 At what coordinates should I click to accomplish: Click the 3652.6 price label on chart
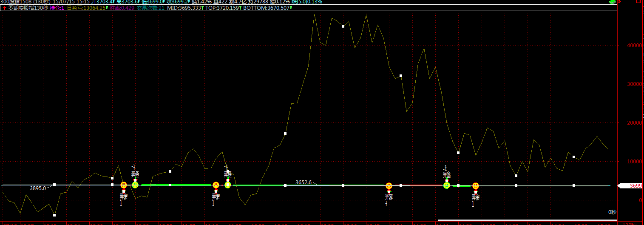[304, 182]
